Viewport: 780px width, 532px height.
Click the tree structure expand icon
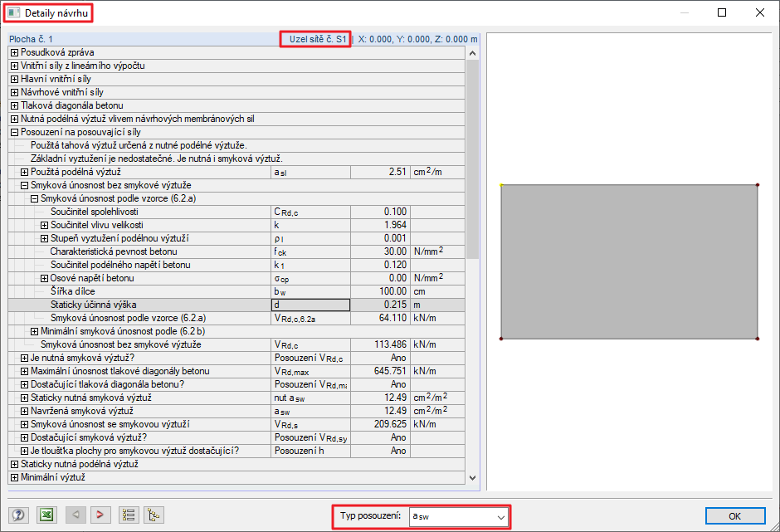click(154, 515)
